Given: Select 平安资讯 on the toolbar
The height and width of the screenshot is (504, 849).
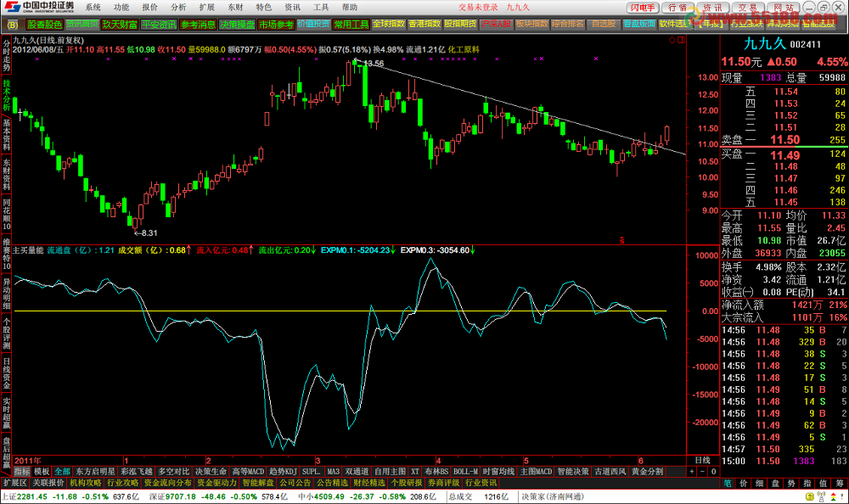Looking at the screenshot, I should [x=159, y=25].
